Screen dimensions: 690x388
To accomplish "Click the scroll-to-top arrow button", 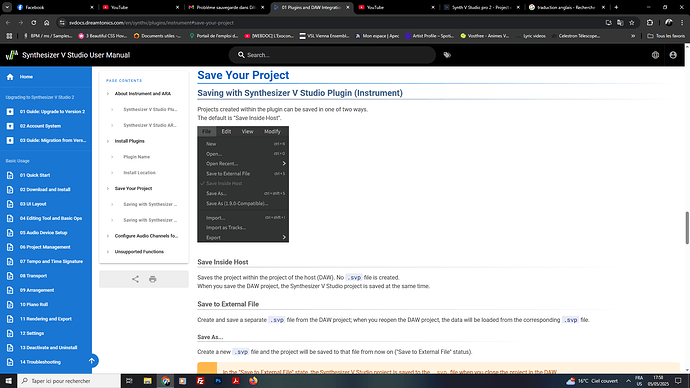I will point(92,361).
